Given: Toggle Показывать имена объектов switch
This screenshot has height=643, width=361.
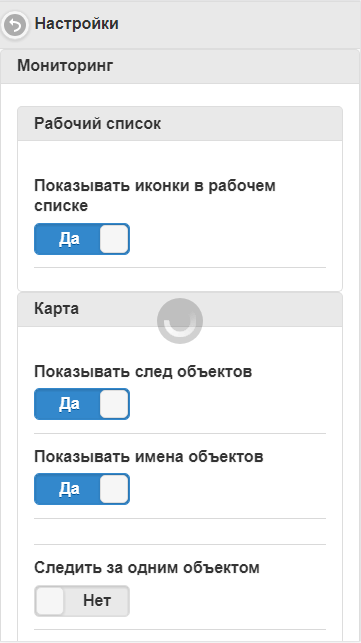Looking at the screenshot, I should click(82, 489).
